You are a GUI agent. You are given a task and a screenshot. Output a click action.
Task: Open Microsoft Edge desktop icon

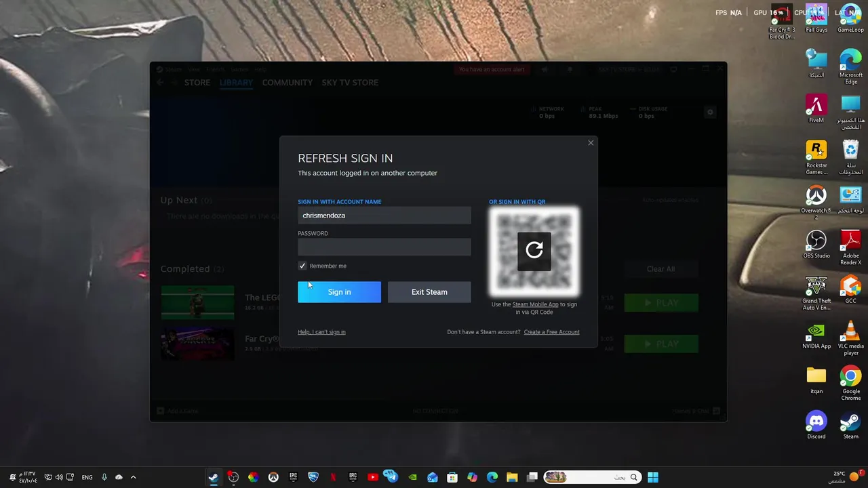tap(851, 67)
